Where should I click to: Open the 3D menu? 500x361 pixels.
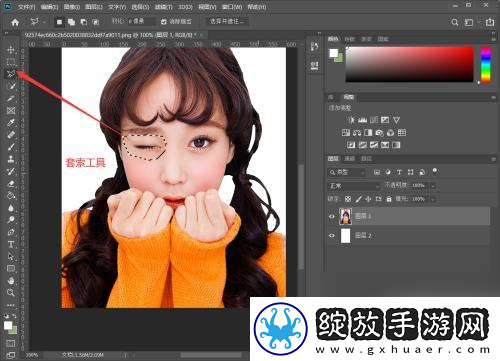tap(185, 7)
